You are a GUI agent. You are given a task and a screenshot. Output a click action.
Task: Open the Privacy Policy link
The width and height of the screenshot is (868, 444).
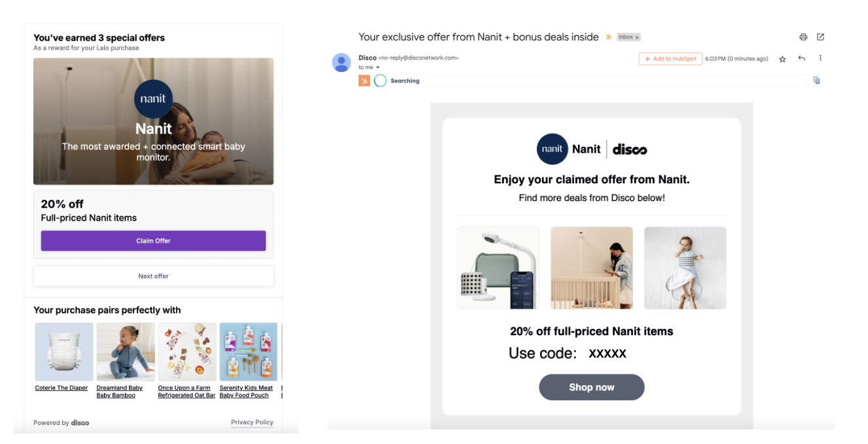tap(252, 422)
